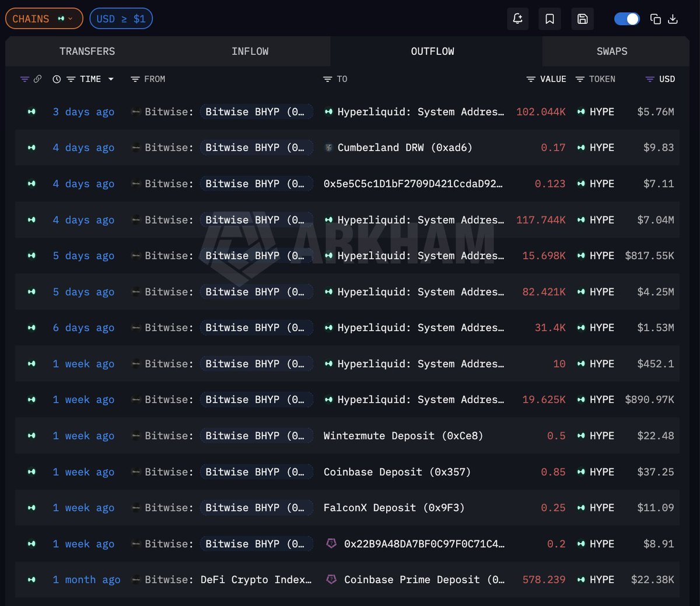Screen dimensions: 700x606
Task: Open the TO column filter
Action: pyautogui.click(x=327, y=79)
